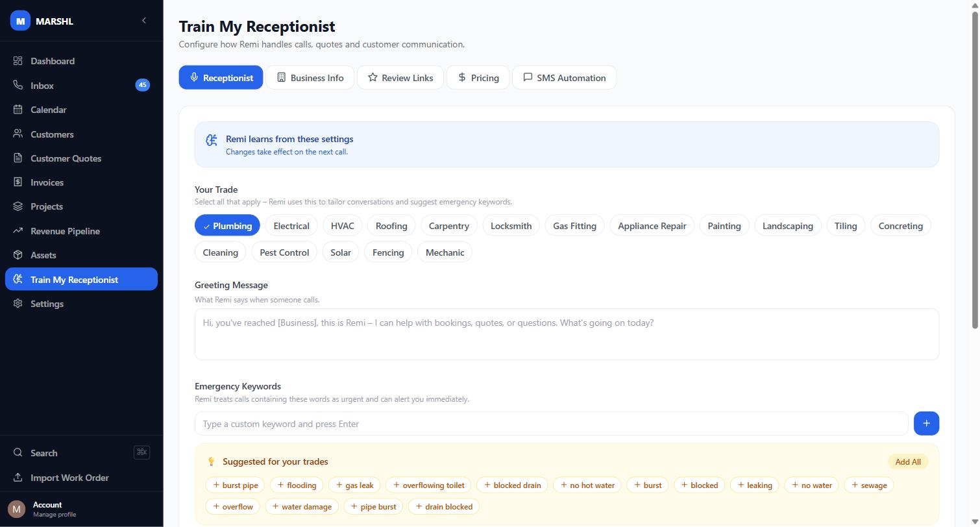
Task: Click the Greeting Message text area
Action: point(567,334)
